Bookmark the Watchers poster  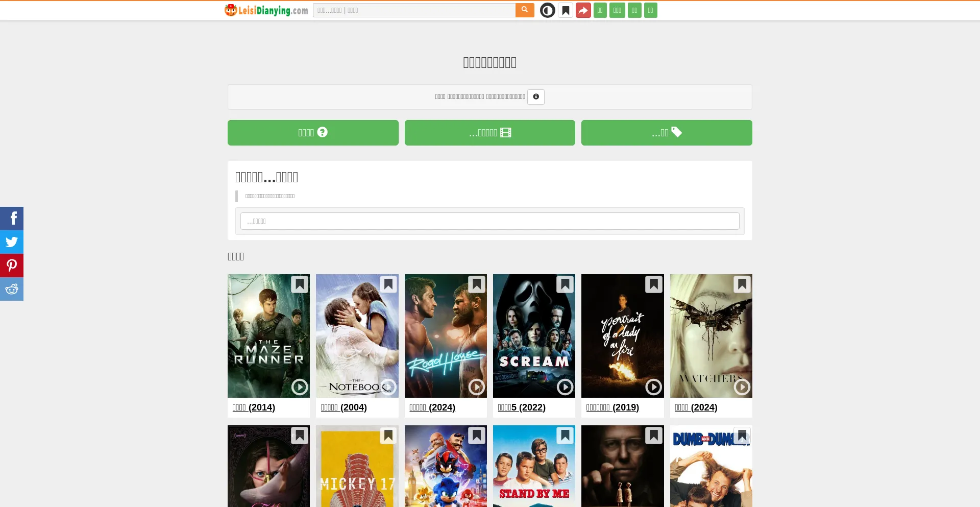(x=742, y=284)
